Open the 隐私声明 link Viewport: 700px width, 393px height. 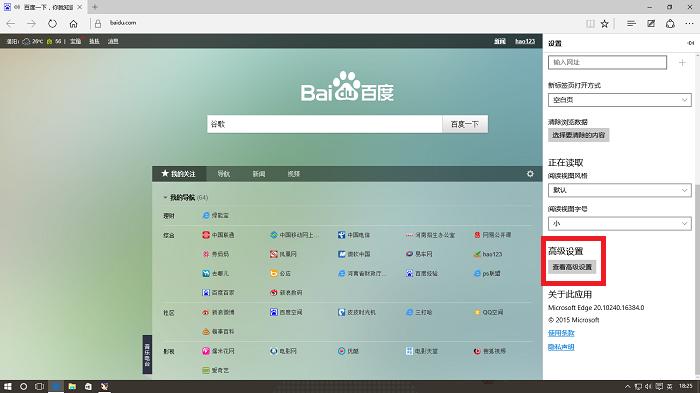(x=561, y=347)
